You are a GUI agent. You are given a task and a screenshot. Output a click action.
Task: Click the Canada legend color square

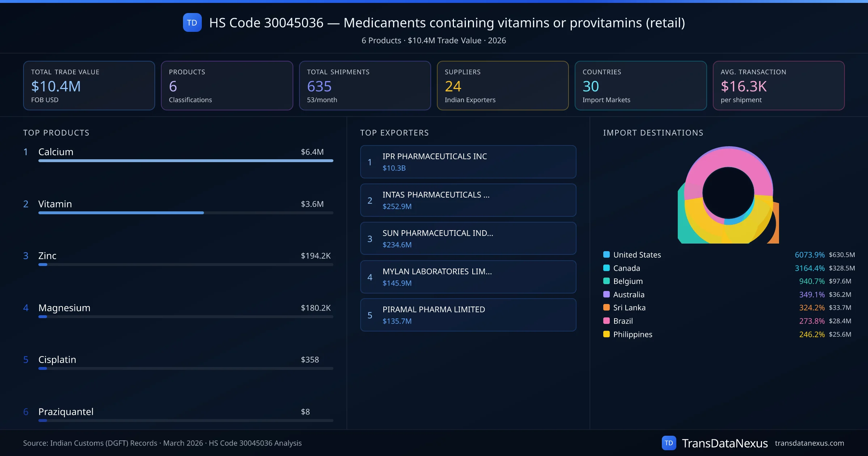[607, 268]
